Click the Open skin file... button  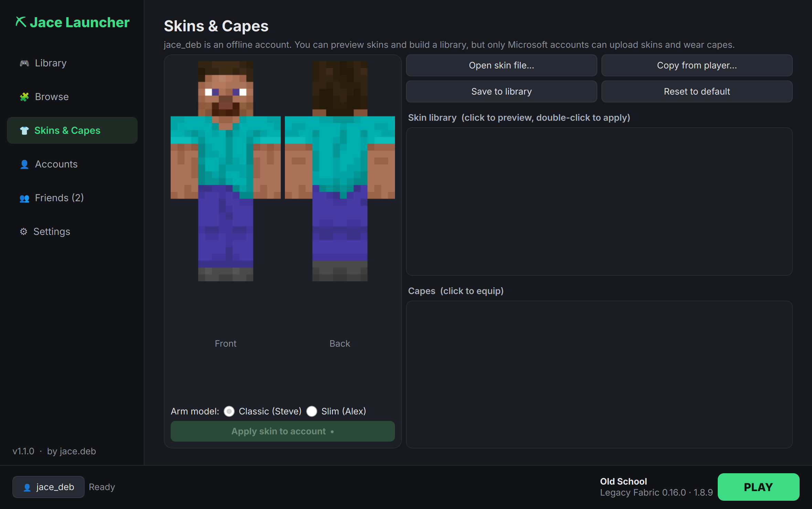502,65
